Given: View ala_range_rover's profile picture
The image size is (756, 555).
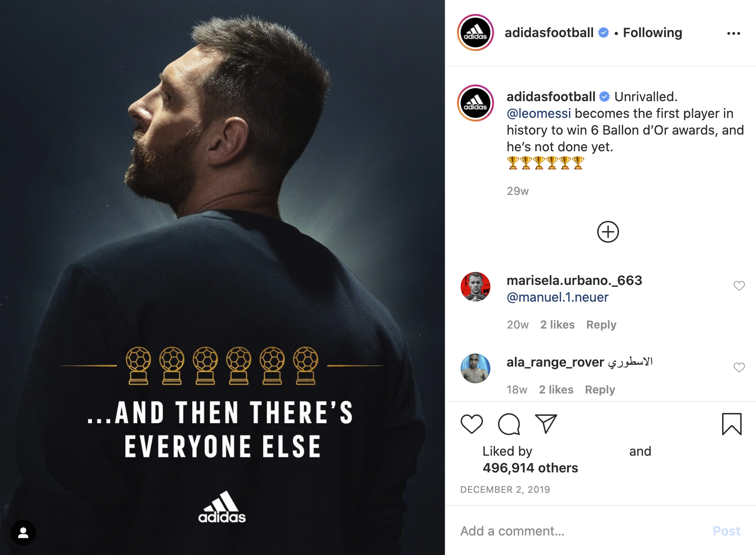Looking at the screenshot, I should (476, 368).
